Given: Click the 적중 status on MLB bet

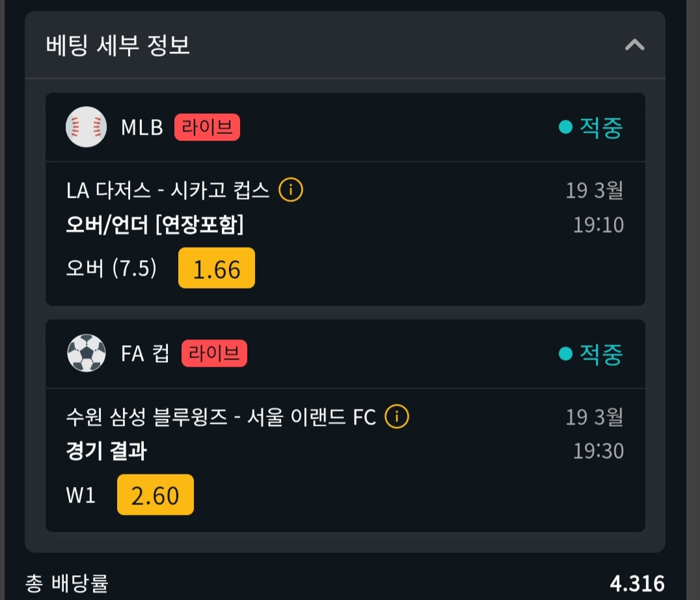Looking at the screenshot, I should 591,127.
